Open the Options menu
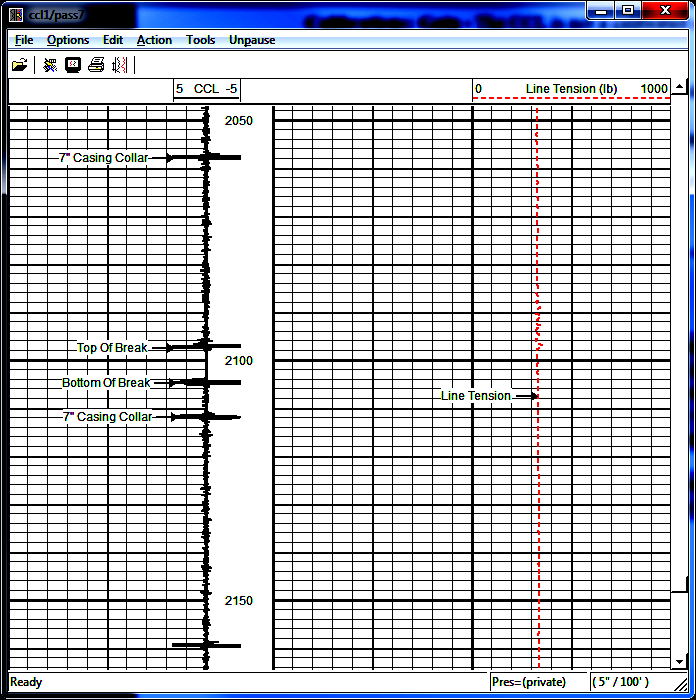696x700 pixels. [68, 40]
